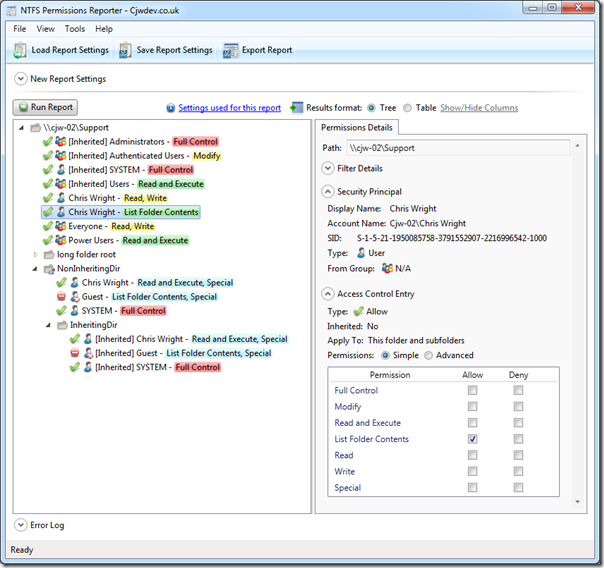Collapse the \\cjw-02\Support root tree node

pyautogui.click(x=22, y=127)
